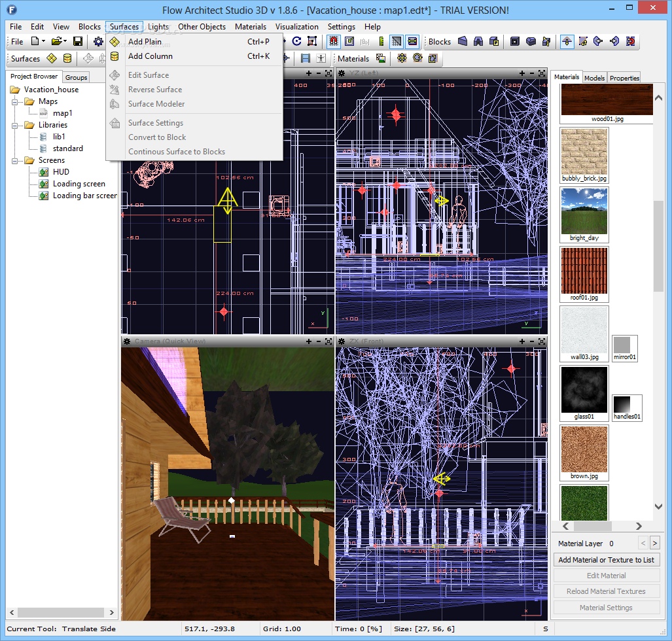Click materials list scroll down arrow

coord(659,506)
